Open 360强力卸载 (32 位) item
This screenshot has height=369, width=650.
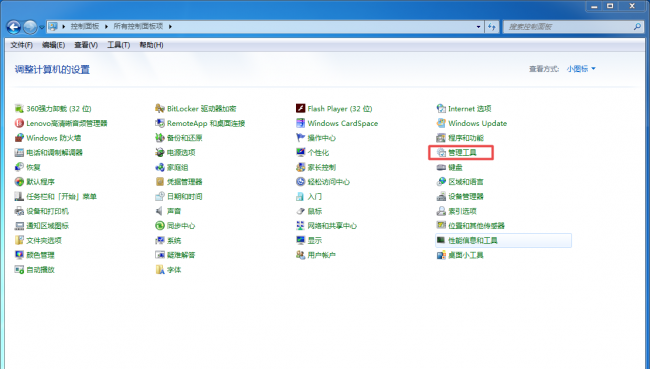click(53, 109)
